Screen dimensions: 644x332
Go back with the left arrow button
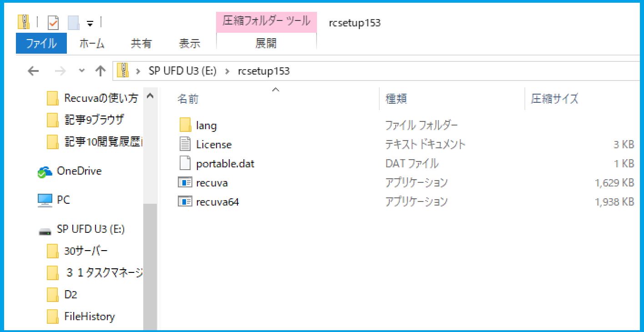pos(33,71)
